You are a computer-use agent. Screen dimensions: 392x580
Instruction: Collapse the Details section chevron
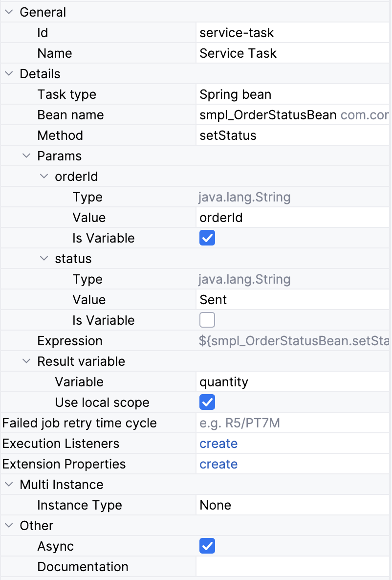pyautogui.click(x=9, y=74)
